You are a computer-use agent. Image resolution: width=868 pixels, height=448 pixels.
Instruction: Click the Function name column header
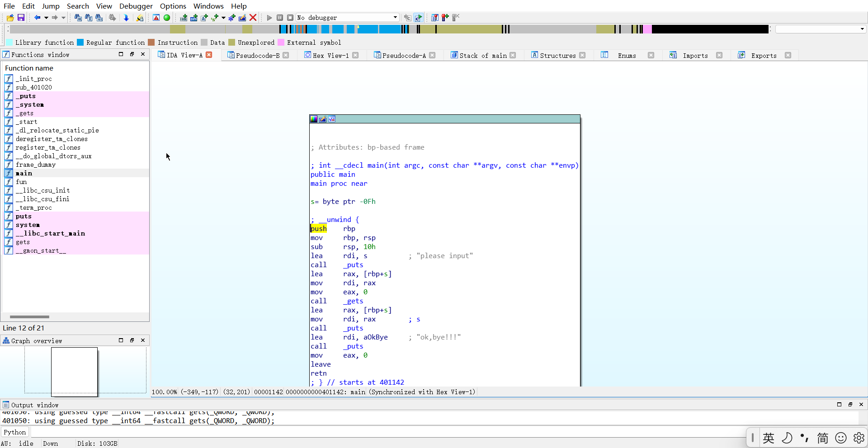[x=29, y=68]
